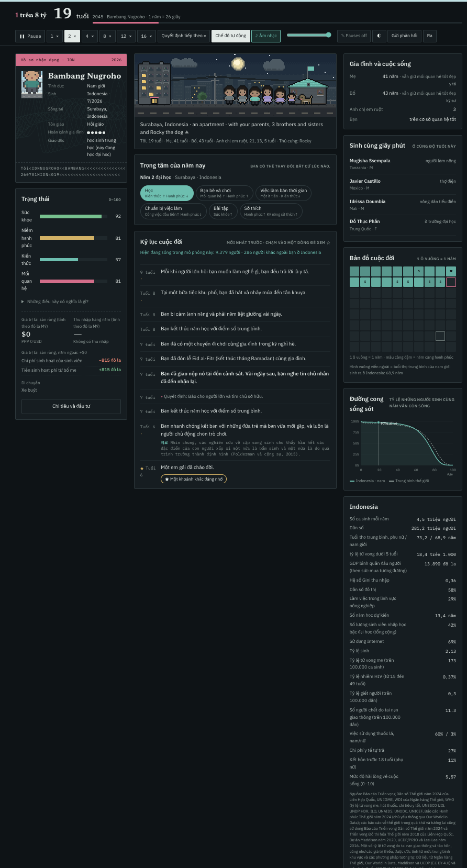Pause the life simulation
The image size is (467, 868).
(x=30, y=36)
